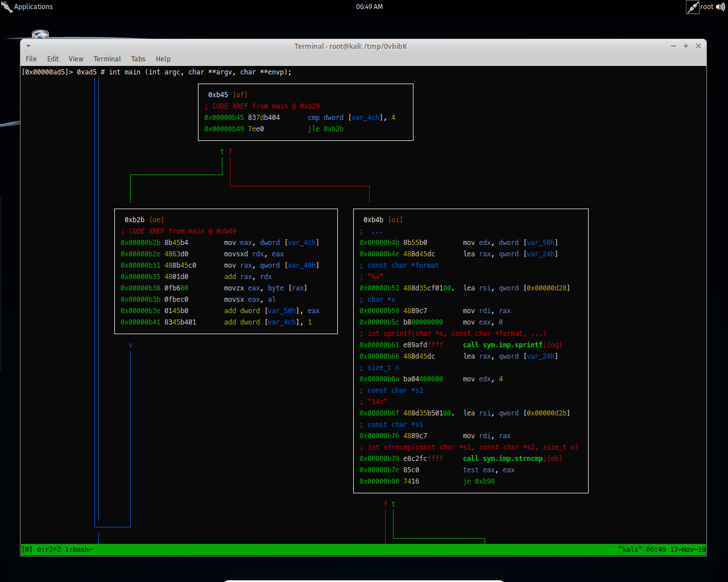728x582 pixels.
Task: Click the 'cmp dword [var_4ch], 4' instruction
Action: [351, 118]
